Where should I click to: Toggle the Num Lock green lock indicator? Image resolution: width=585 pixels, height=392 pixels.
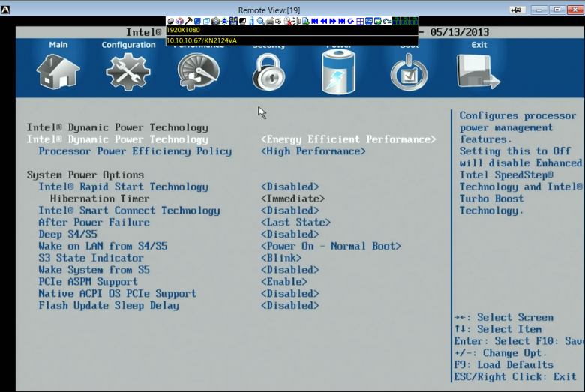point(396,21)
